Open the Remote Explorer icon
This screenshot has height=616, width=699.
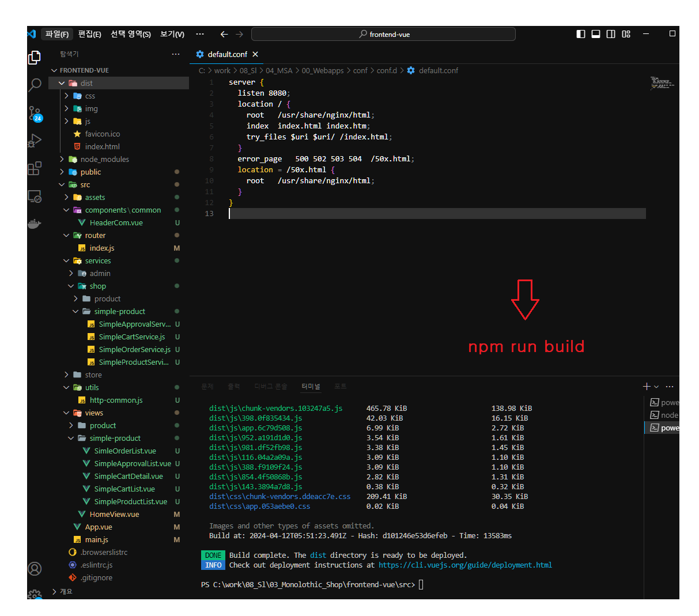pos(35,196)
